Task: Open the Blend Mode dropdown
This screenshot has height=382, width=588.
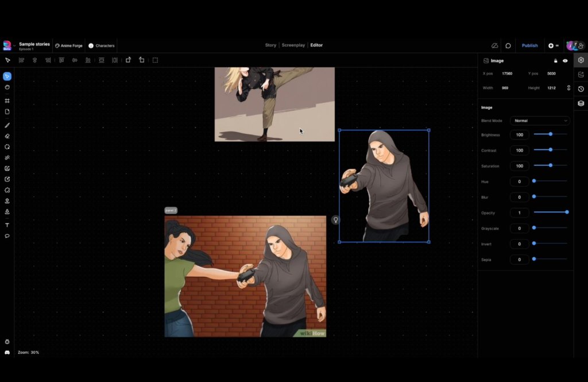Action: click(540, 121)
